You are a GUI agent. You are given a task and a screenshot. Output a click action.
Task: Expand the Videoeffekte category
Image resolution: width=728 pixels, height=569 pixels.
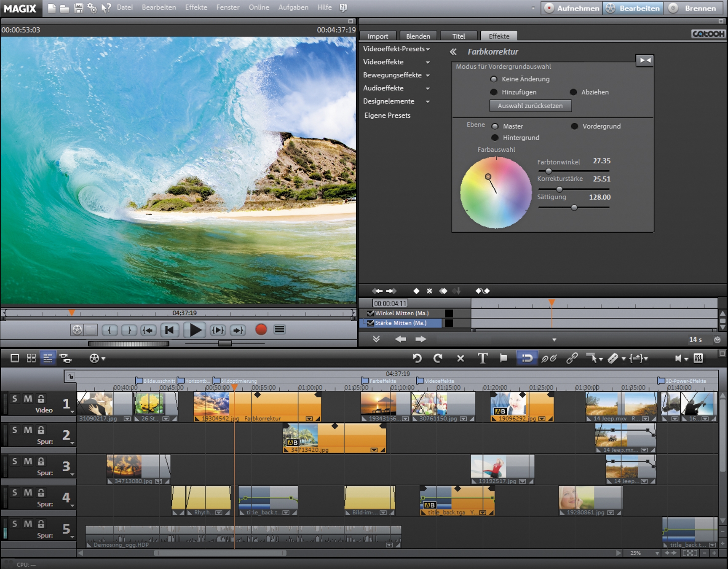tap(429, 62)
